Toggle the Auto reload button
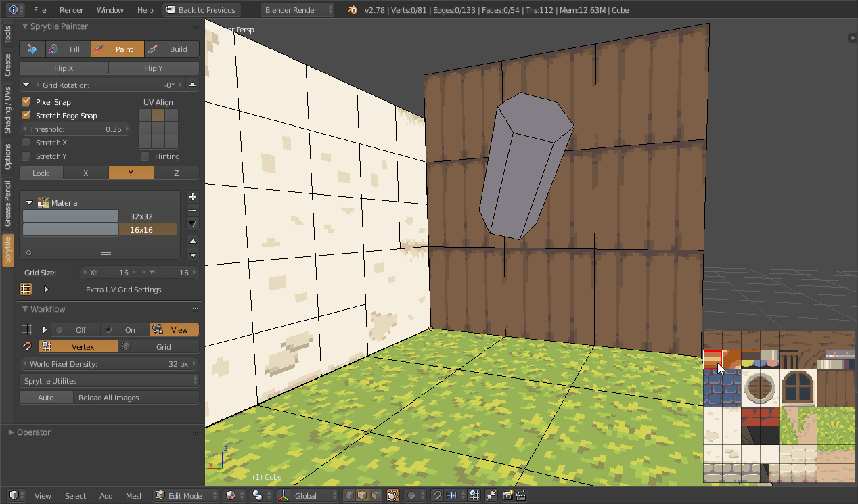This screenshot has width=858, height=504. pyautogui.click(x=46, y=398)
